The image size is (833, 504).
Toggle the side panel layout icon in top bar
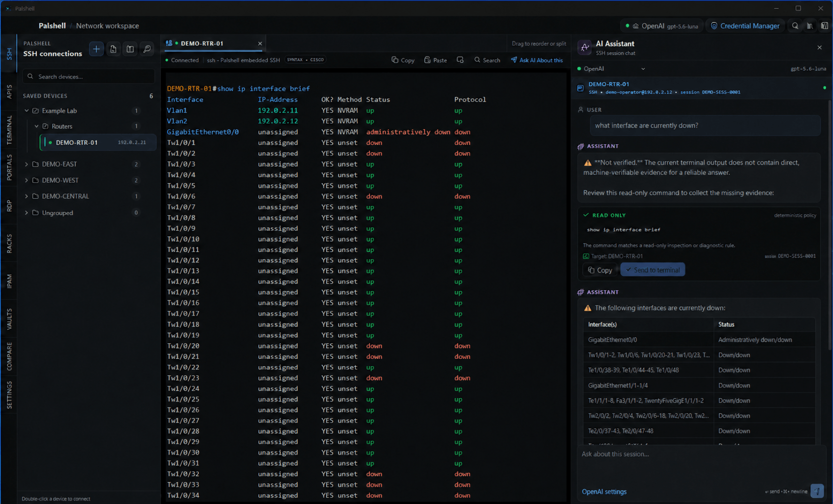click(x=824, y=26)
